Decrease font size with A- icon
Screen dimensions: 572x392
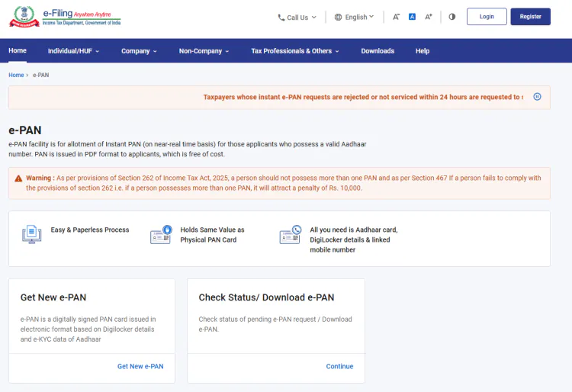point(396,17)
